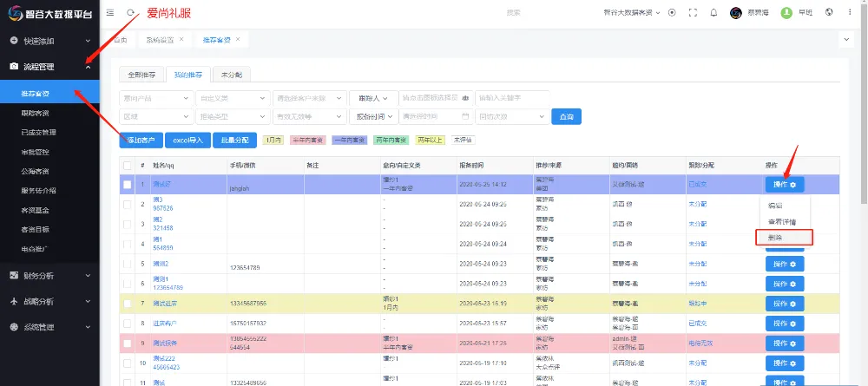Choose 删除 from the operation dropdown menu
Image resolution: width=868 pixels, height=386 pixels.
pyautogui.click(x=775, y=237)
